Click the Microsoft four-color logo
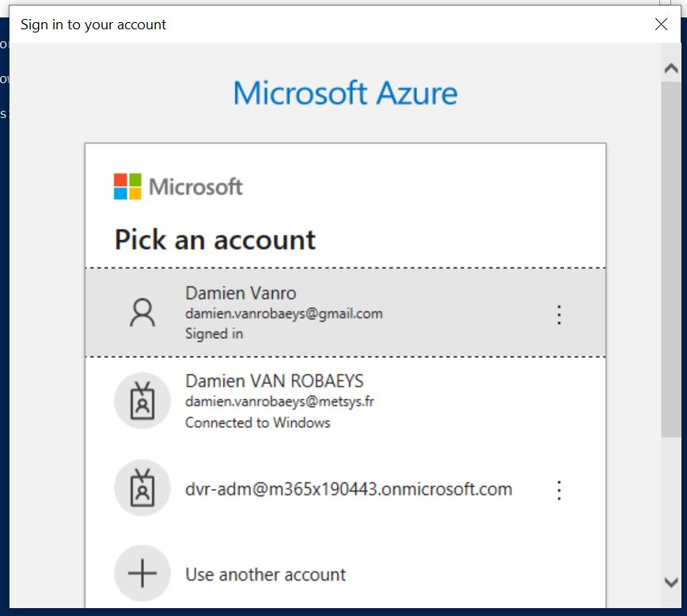This screenshot has height=616, width=687. tap(127, 187)
